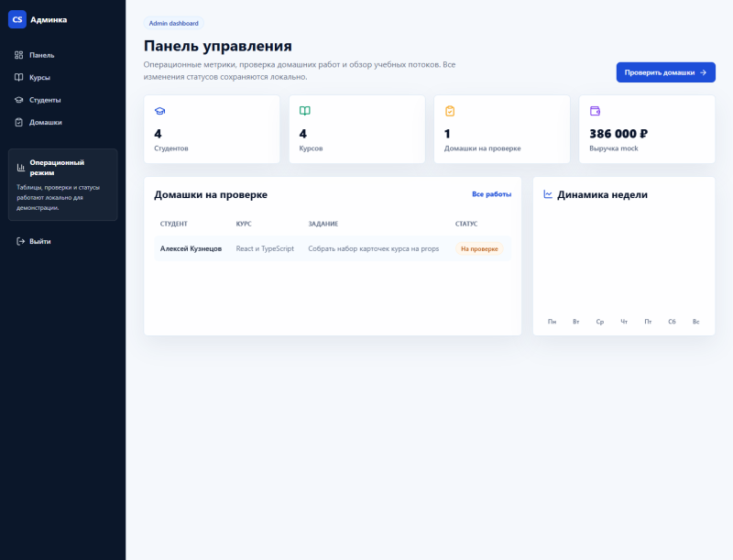Image resolution: width=733 pixels, height=560 pixels.
Task: Click the Операционный режим info card title
Action: click(x=57, y=168)
